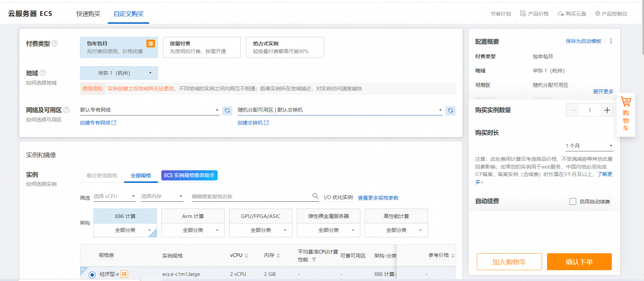644x281 pixels.
Task: Open the 默认专有网络 dropdown
Action: [149, 110]
